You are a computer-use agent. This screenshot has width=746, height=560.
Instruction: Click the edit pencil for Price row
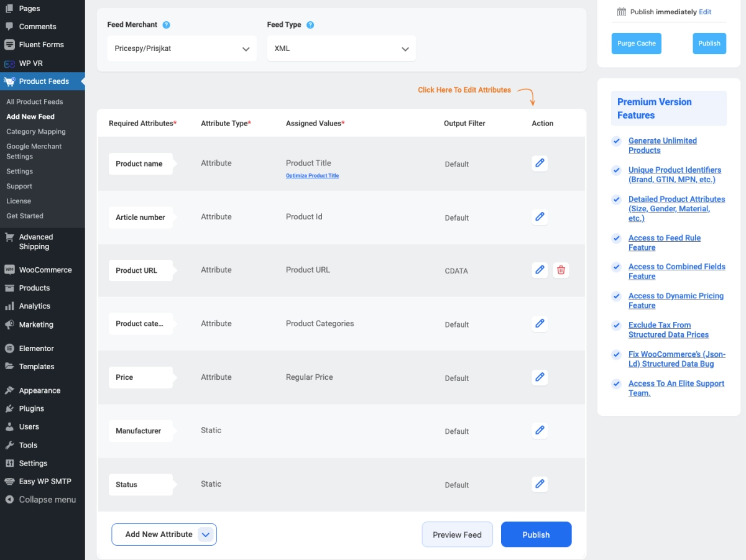pyautogui.click(x=540, y=377)
